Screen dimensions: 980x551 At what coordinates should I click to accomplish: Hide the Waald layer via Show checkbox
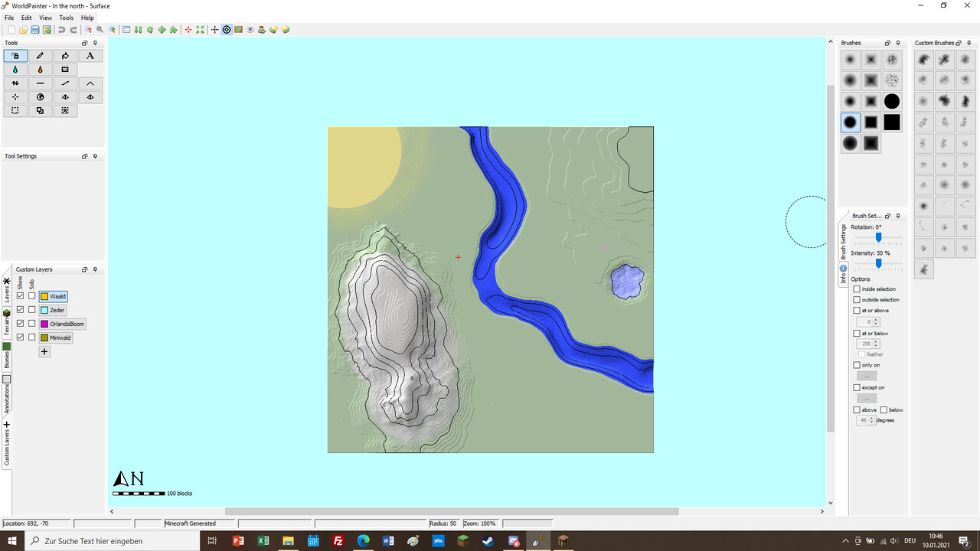[x=20, y=296]
